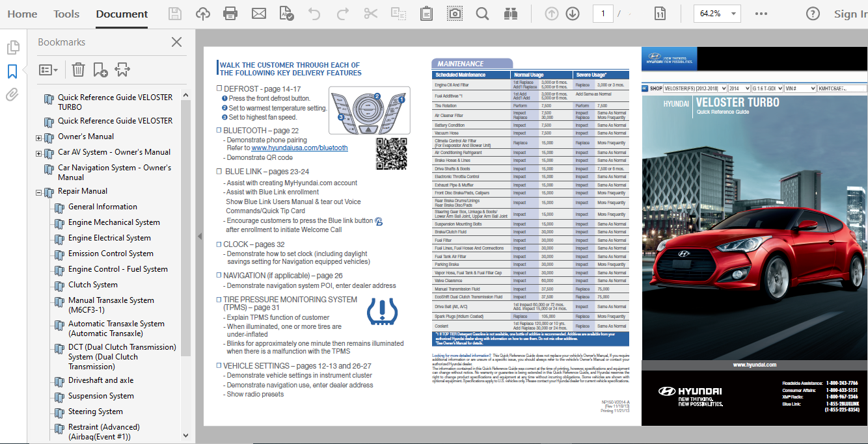Go to the next page arrow

pos(573,14)
